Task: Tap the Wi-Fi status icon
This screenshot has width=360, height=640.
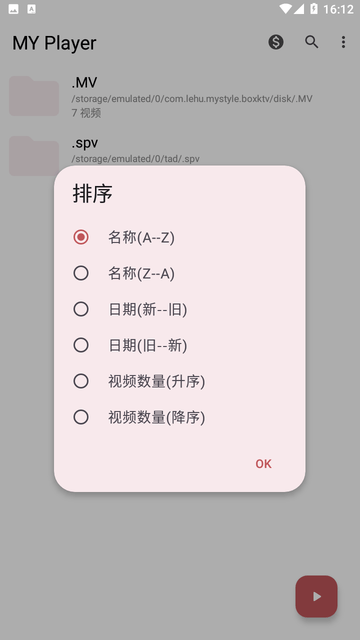Action: (286, 9)
